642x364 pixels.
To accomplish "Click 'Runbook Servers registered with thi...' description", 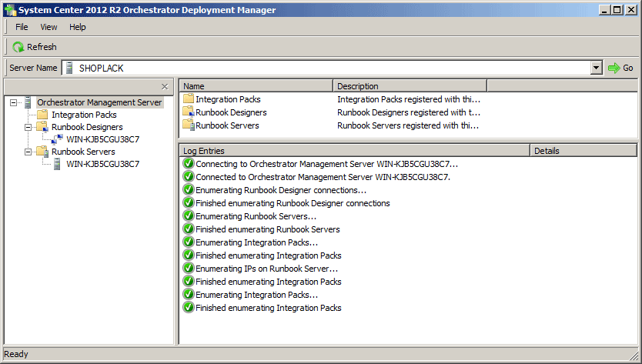I will pyautogui.click(x=408, y=125).
